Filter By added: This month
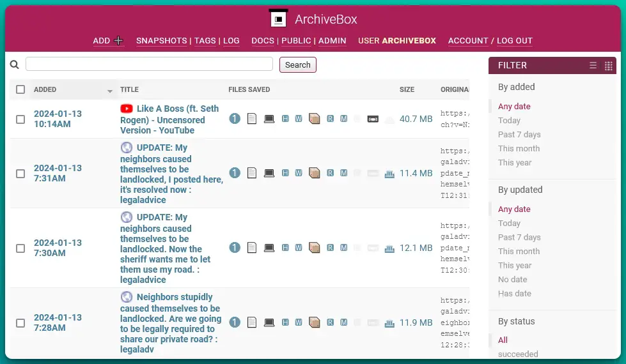The height and width of the screenshot is (364, 626). 519,148
